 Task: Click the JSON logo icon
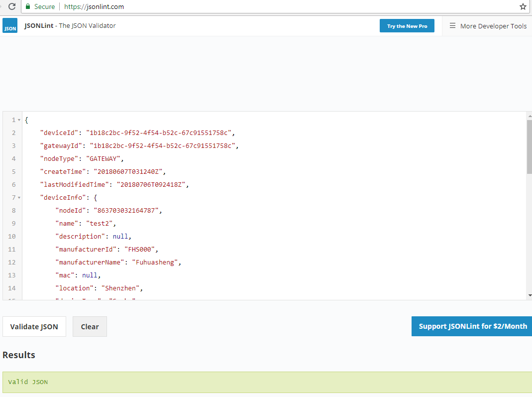[x=10, y=25]
